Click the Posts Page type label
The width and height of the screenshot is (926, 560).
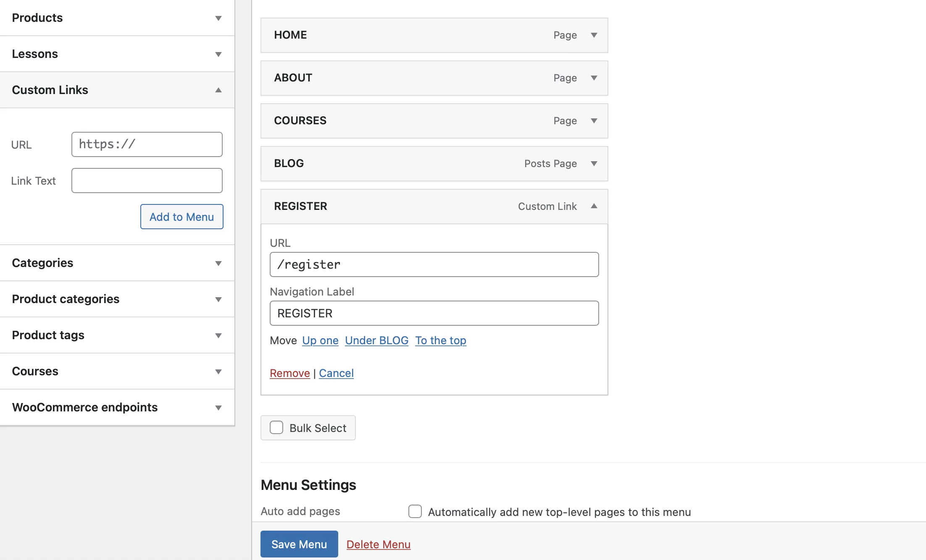click(550, 164)
